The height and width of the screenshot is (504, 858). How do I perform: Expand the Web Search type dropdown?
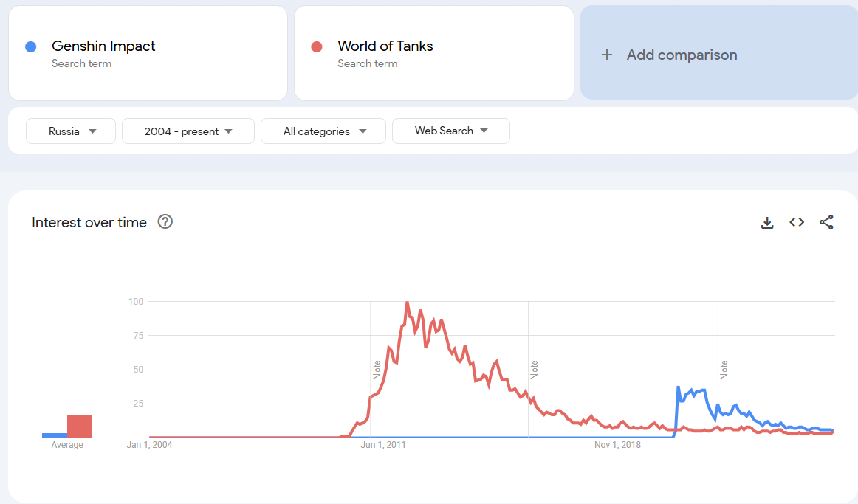click(x=450, y=131)
